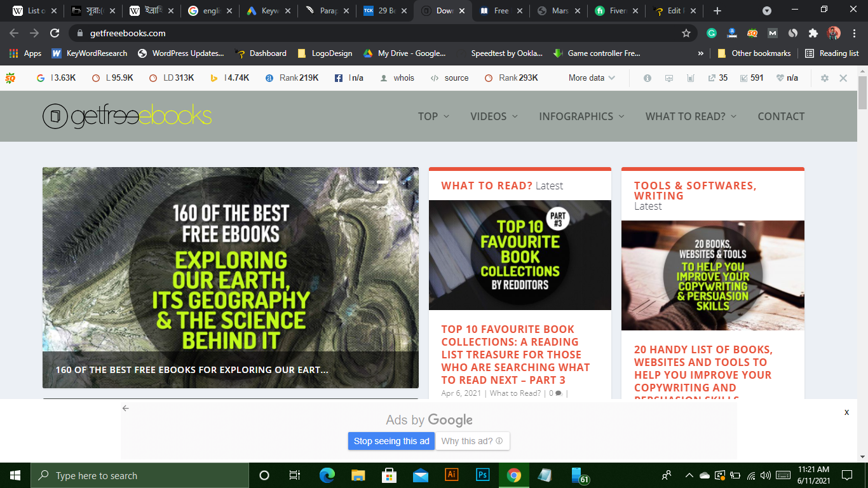Screen dimensions: 868x488
Task: Reload the page using the refresh icon
Action: [x=55, y=33]
